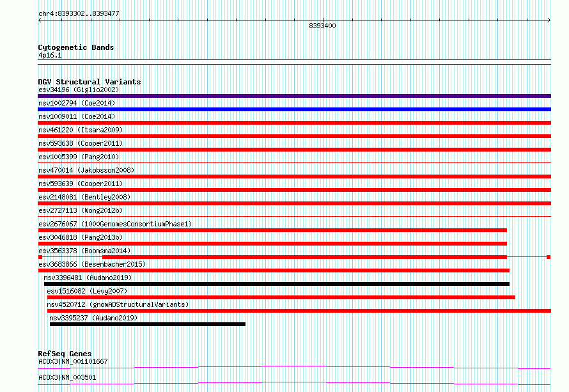
Task: Open esv2148081 (Bentley2008) label
Action: tap(84, 197)
